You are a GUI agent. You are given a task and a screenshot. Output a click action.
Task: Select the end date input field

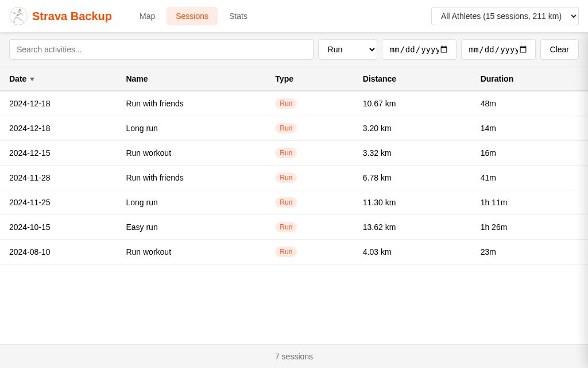[498, 49]
